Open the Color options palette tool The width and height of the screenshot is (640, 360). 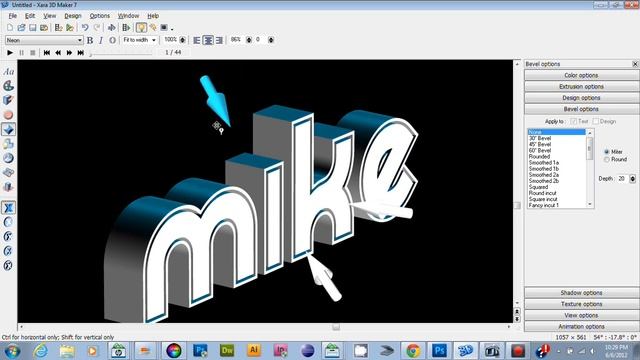coord(8,86)
